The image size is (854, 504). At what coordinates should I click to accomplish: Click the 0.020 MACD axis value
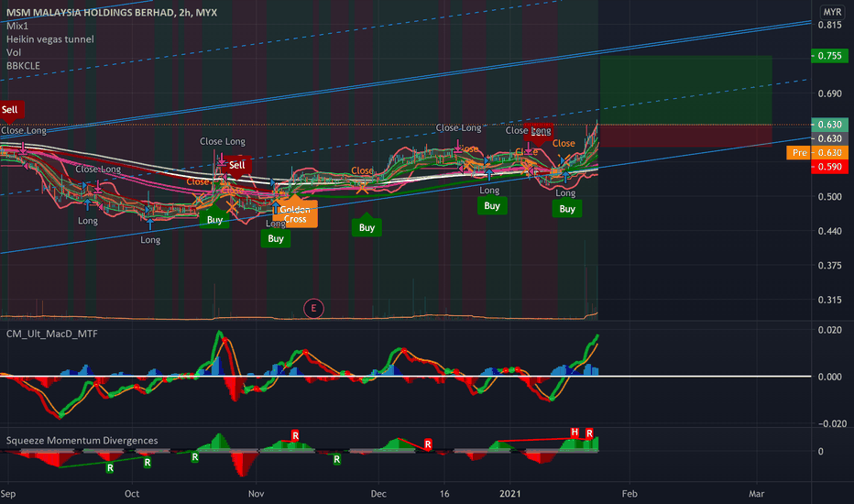829,330
